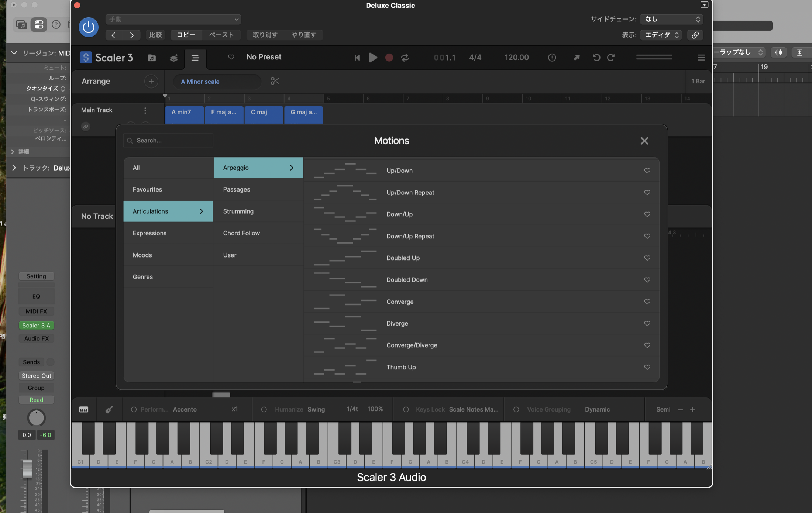
Task: Open the Favourites motion category
Action: [x=168, y=189]
